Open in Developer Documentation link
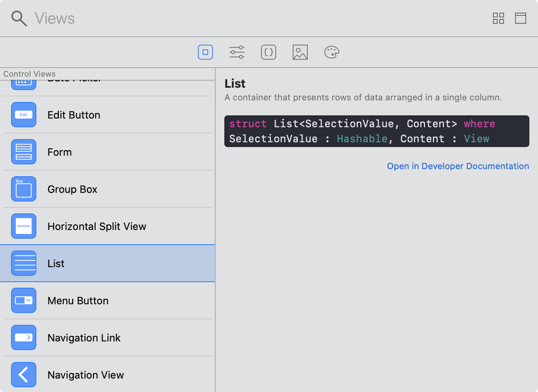This screenshot has width=538, height=392. [x=458, y=166]
